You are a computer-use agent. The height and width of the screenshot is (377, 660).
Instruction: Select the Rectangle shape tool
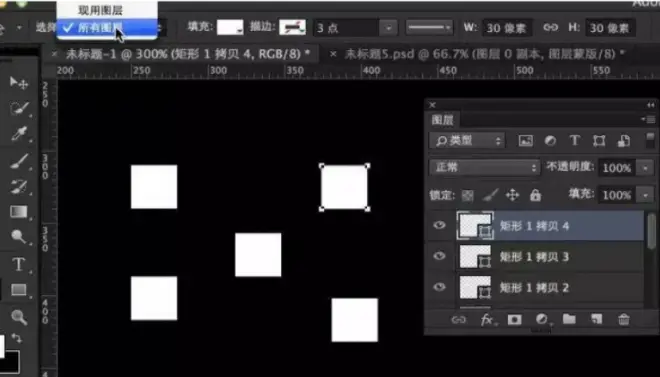tap(19, 290)
